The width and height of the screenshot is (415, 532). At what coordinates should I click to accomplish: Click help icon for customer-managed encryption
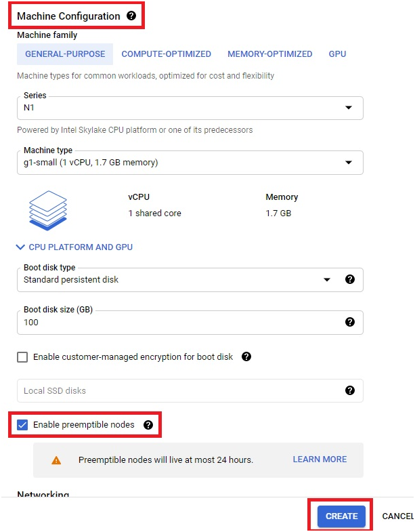pos(246,356)
